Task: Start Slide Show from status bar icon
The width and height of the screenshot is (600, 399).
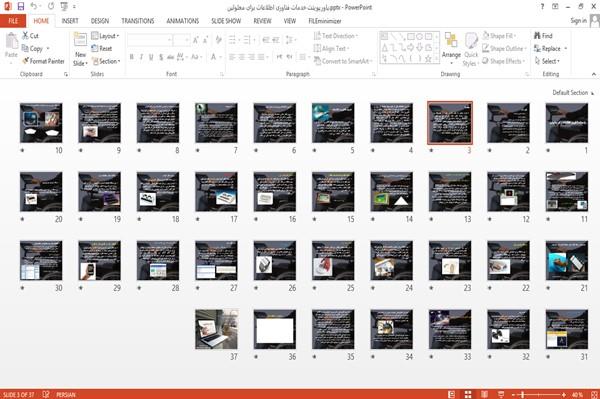Action: coord(501,394)
